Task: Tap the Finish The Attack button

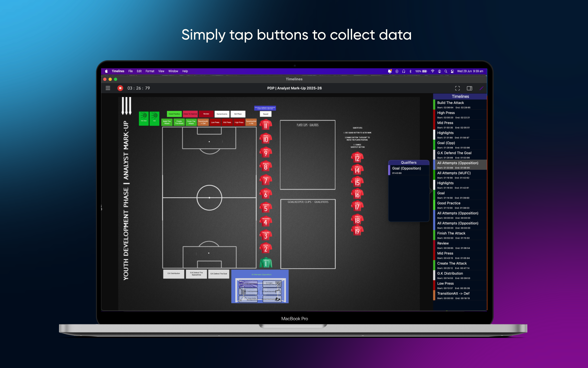Action: 191,122
